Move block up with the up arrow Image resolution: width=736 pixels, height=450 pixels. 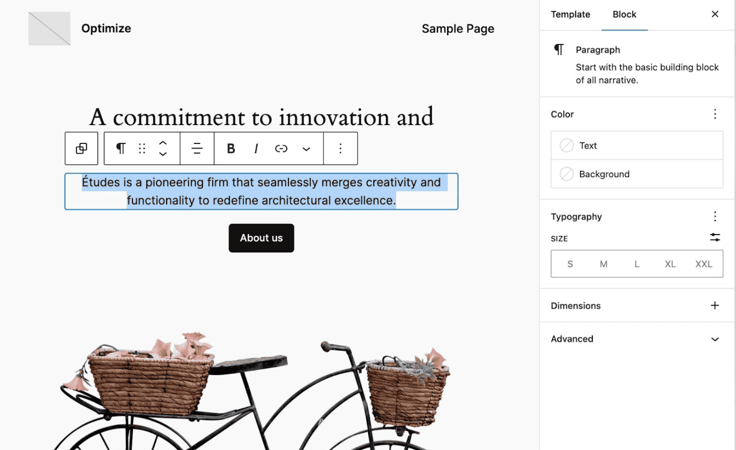[163, 143]
